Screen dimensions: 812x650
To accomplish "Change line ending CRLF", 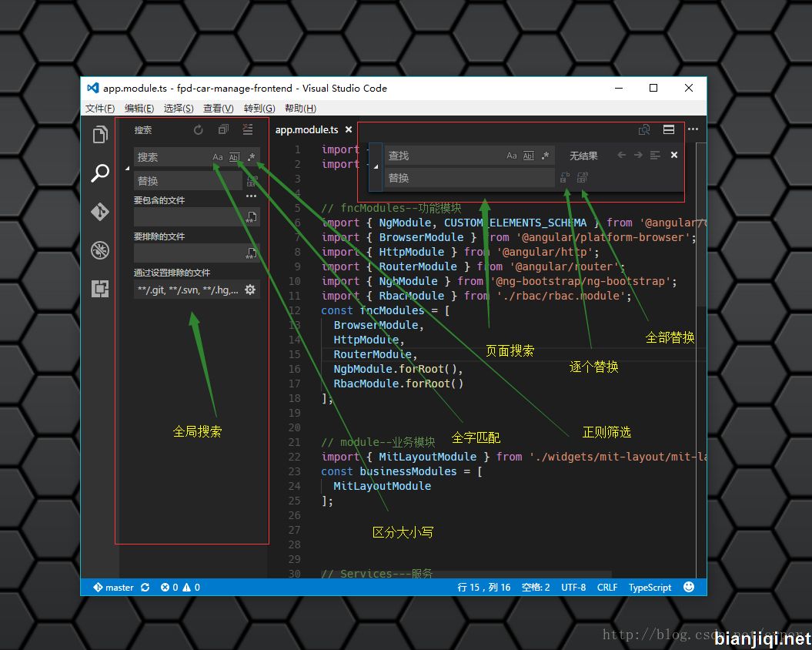I will 607,588.
